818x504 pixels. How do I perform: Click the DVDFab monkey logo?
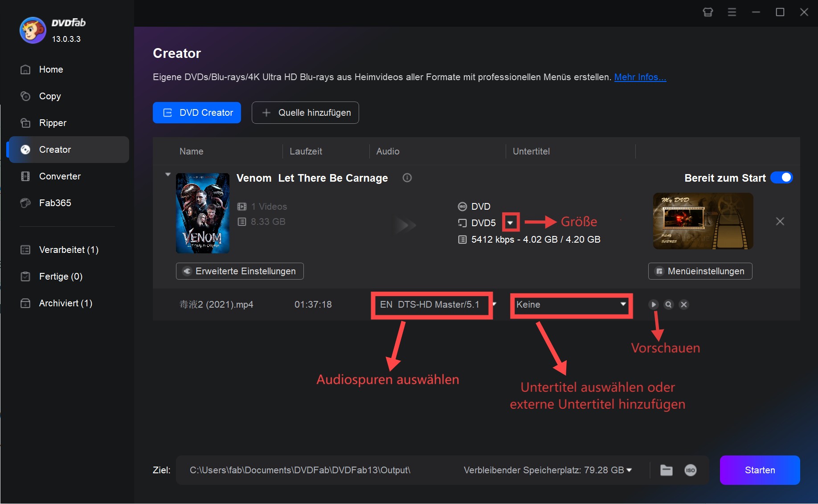(x=33, y=30)
